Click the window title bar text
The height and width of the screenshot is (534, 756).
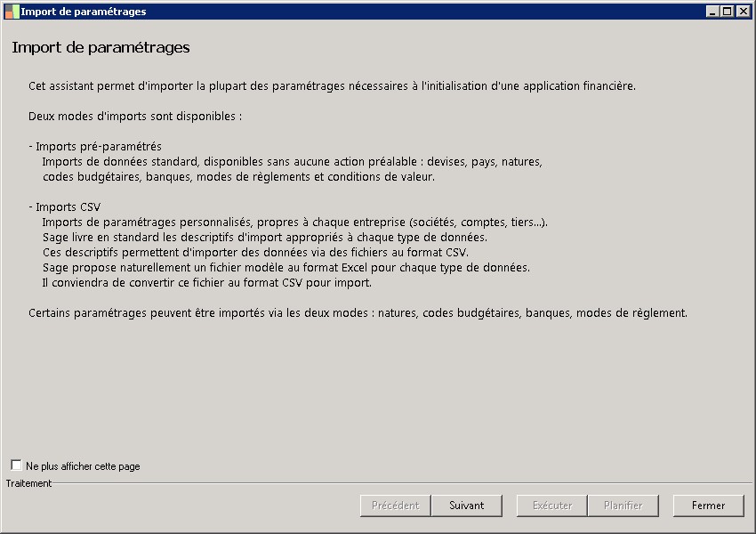click(84, 12)
